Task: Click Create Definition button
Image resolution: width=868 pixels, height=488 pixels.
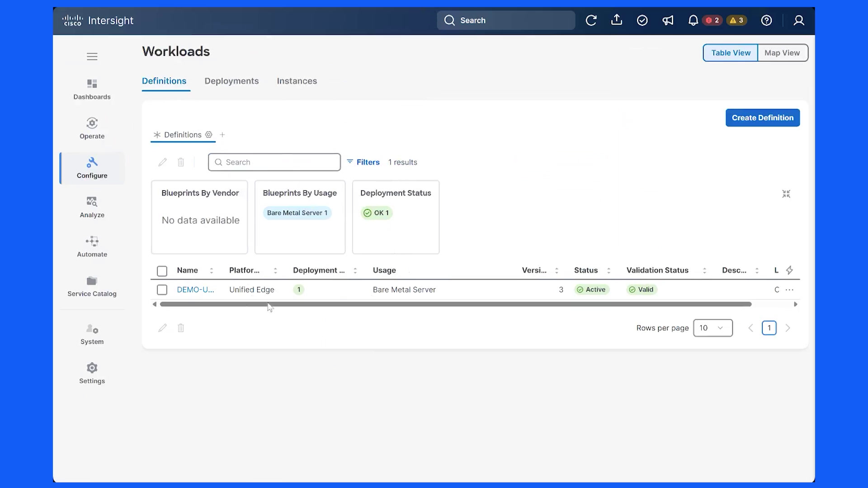Action: click(763, 117)
